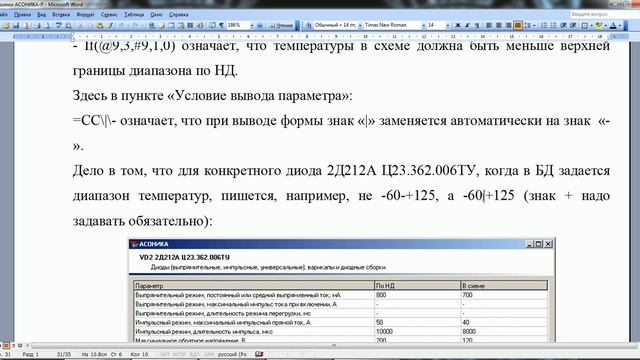Align text right
Image resolution: width=640 pixels, height=360 pixels.
(508, 25)
